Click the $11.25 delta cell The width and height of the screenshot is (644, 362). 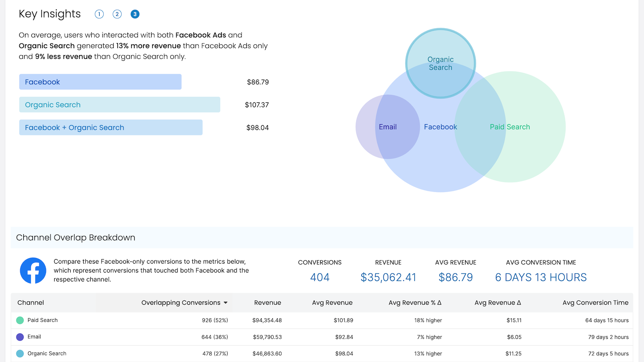(513, 354)
